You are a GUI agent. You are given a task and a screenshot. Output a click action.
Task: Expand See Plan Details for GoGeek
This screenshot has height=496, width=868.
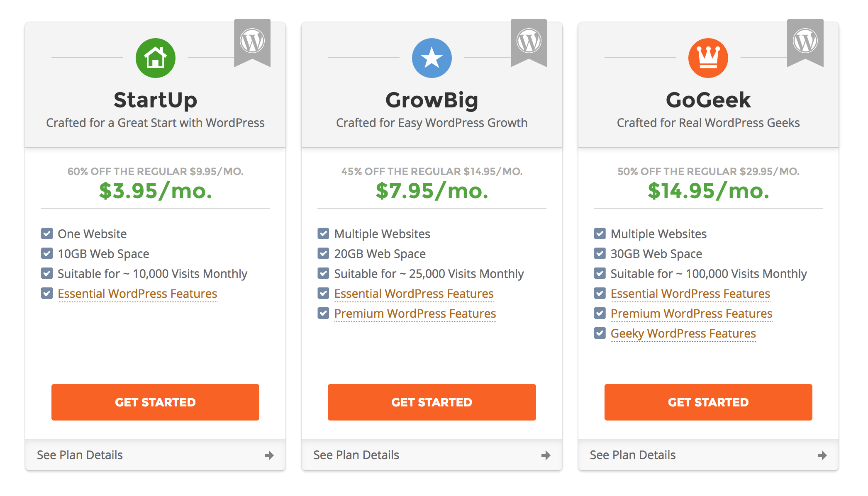click(633, 455)
